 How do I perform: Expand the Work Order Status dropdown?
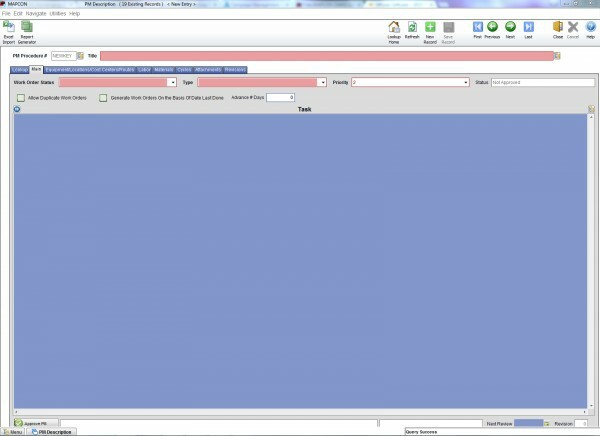[x=172, y=82]
